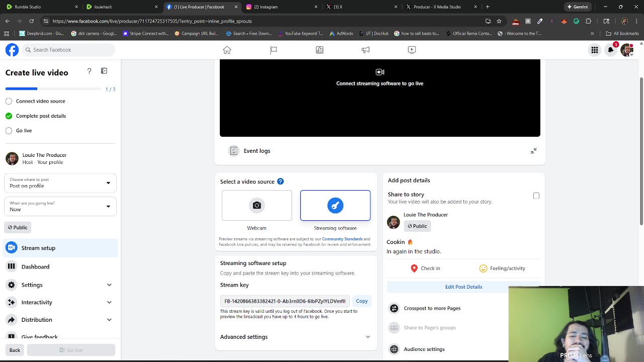Open Gemini button in title bar

point(578,7)
